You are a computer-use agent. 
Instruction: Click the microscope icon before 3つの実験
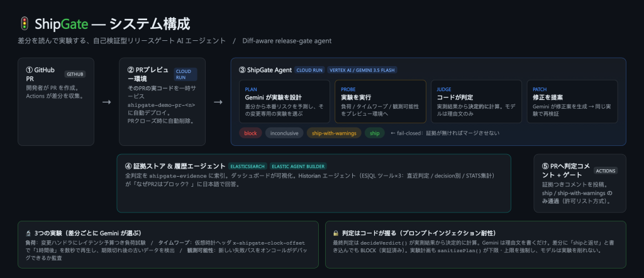pyautogui.click(x=28, y=233)
